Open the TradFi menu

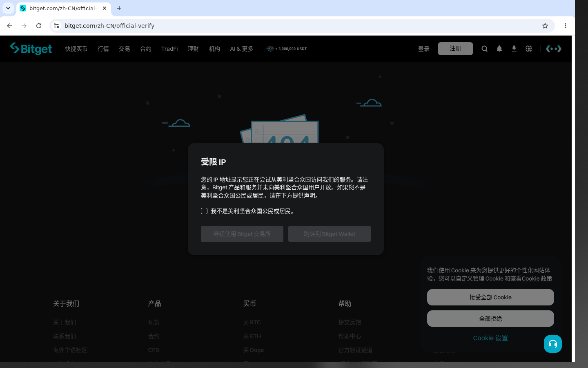coord(169,49)
